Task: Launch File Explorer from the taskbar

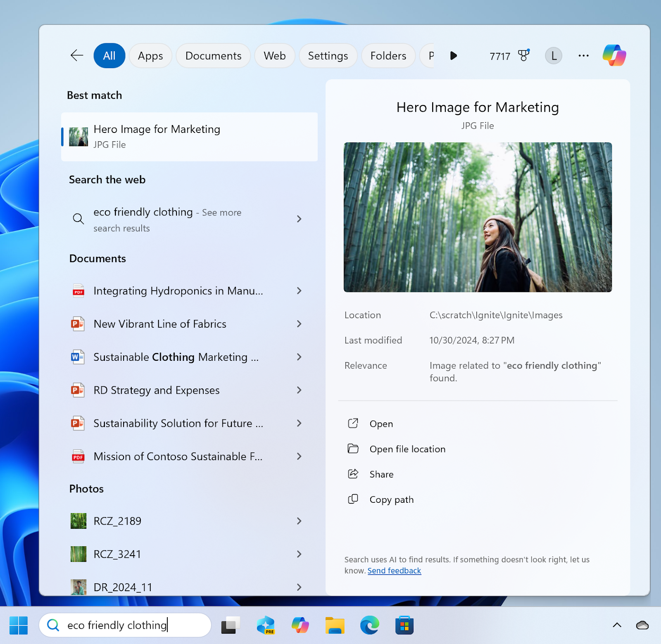Action: pos(335,625)
